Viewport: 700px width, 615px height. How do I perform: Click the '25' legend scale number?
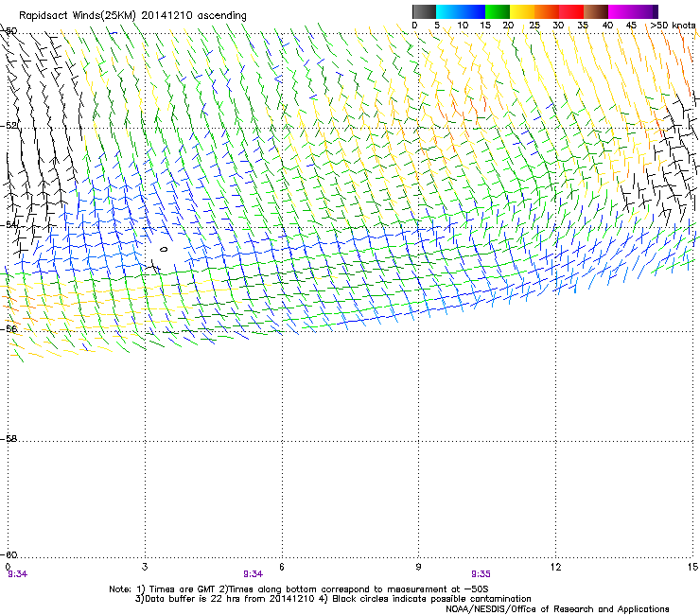[x=534, y=26]
